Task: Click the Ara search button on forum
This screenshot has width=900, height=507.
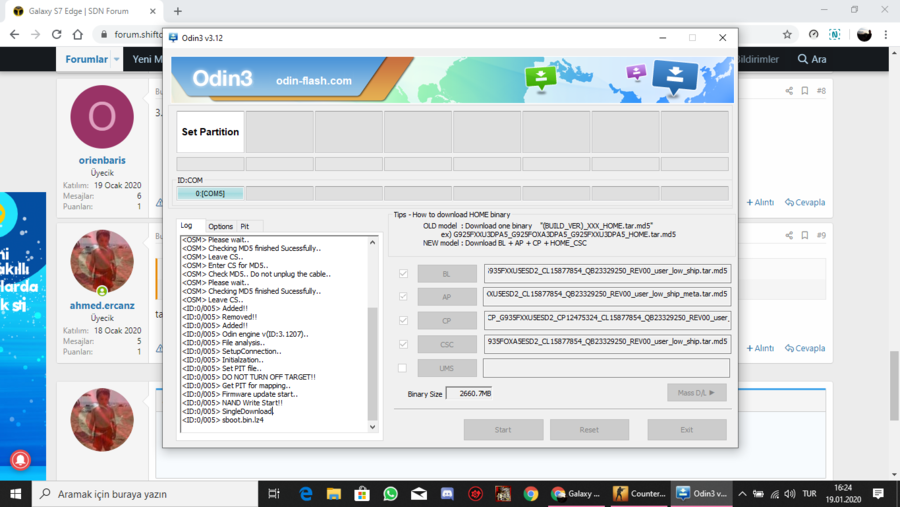Action: tap(812, 59)
